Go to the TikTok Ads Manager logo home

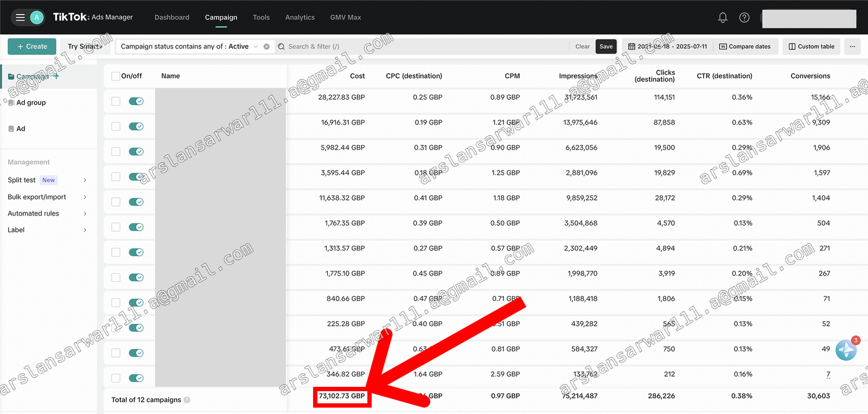click(x=93, y=17)
